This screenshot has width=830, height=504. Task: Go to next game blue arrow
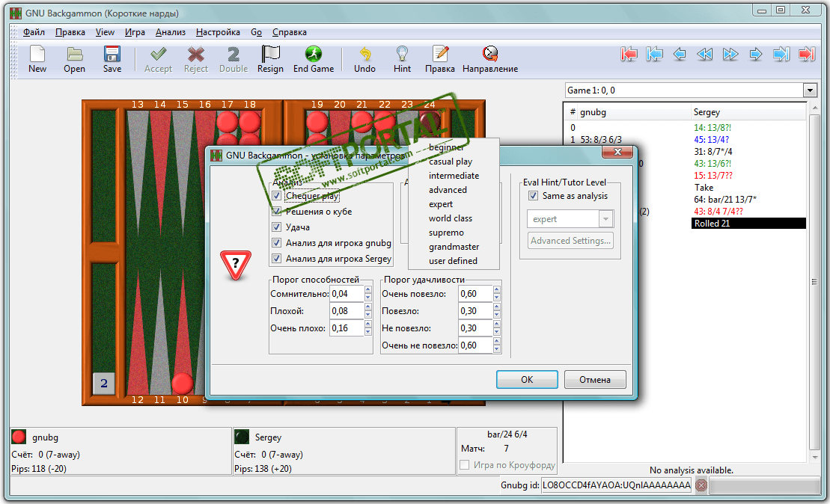pyautogui.click(x=781, y=54)
